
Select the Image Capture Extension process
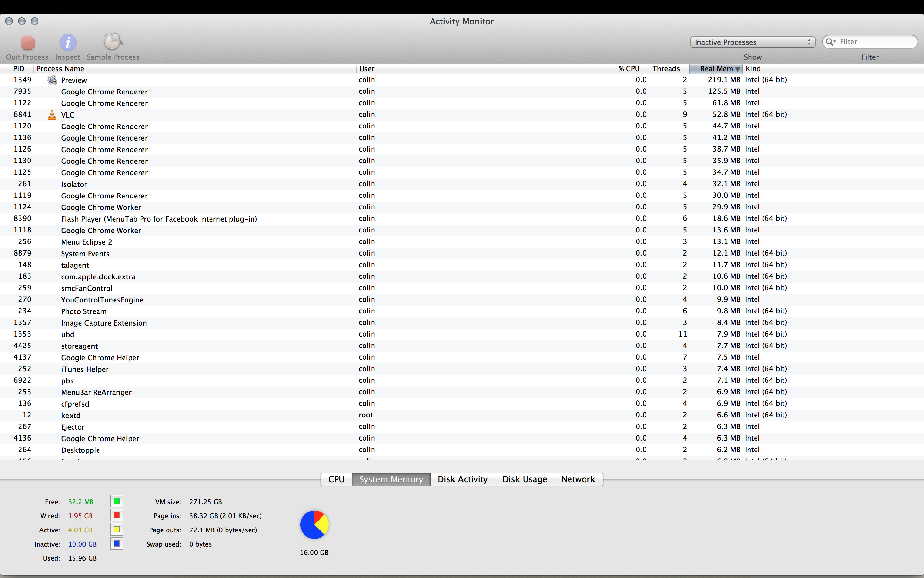click(x=462, y=323)
